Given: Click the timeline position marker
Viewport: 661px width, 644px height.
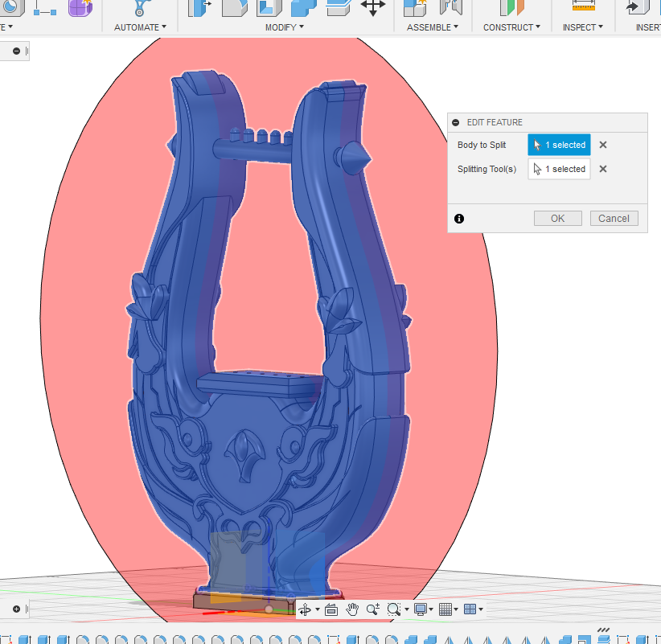Looking at the screenshot, I should pyautogui.click(x=604, y=630).
